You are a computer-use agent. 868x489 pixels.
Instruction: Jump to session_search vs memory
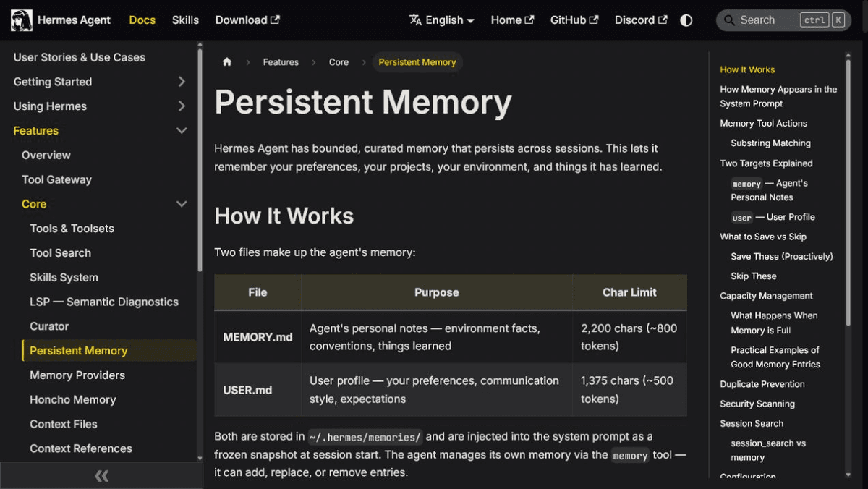coord(768,450)
